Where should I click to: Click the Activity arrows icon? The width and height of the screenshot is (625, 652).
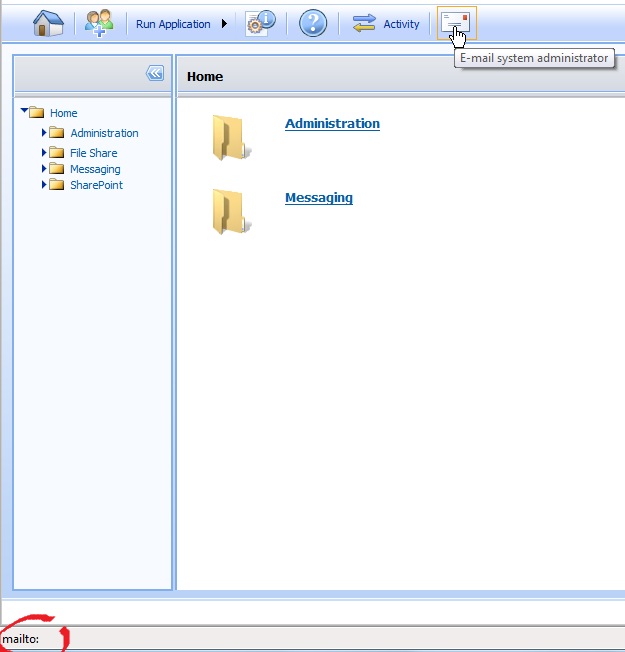(364, 23)
